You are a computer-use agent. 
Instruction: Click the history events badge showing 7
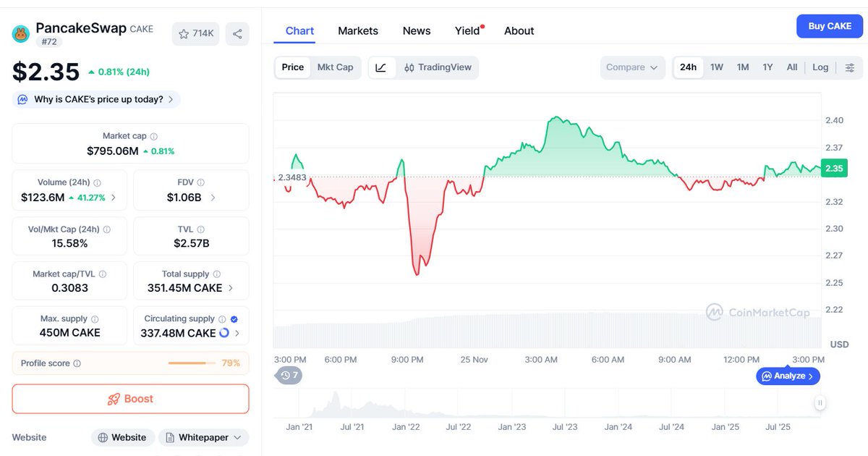click(290, 376)
